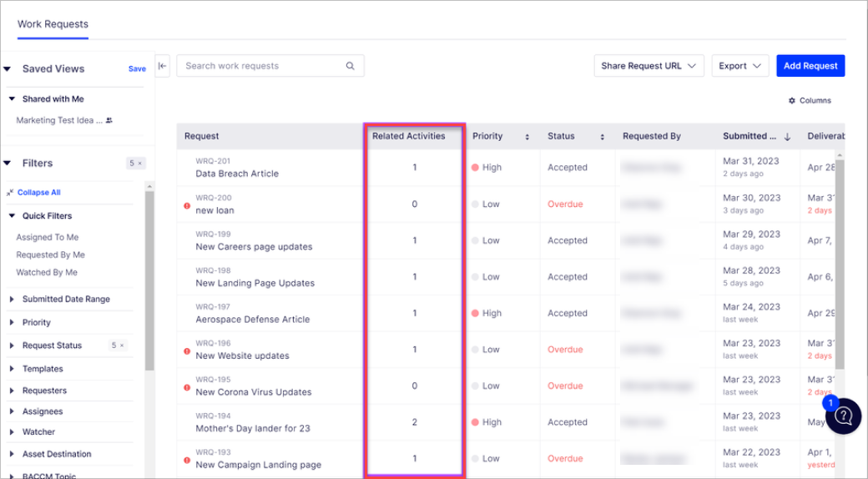
Task: Open the Columns settings gear
Action: pos(792,101)
